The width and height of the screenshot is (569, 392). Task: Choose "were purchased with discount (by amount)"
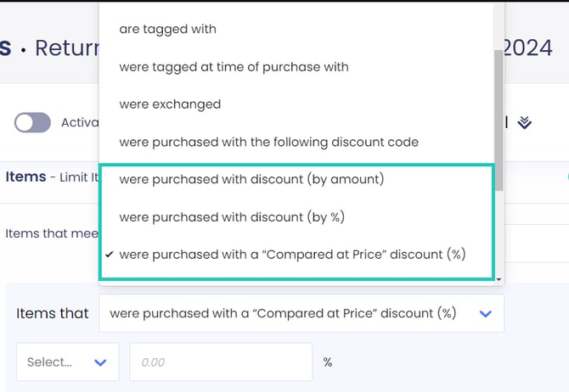click(x=251, y=179)
